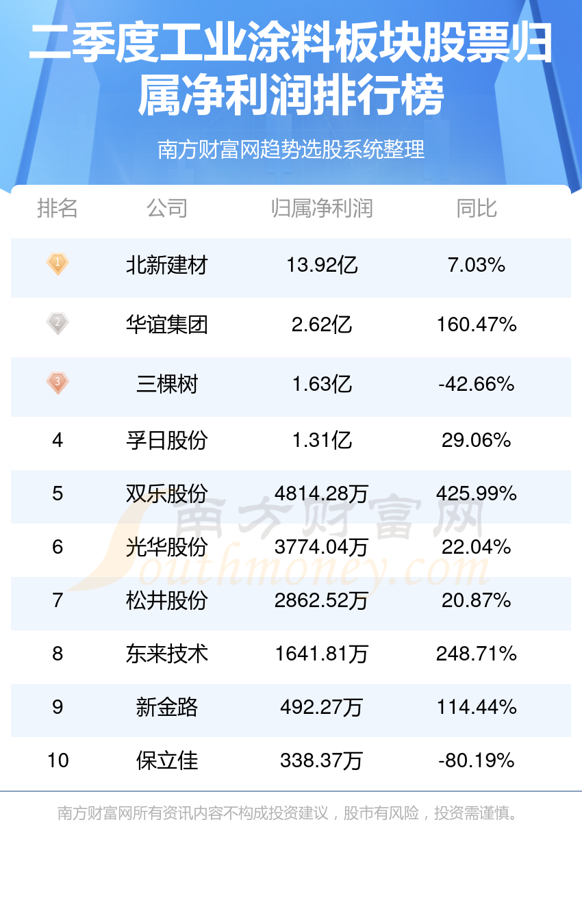This screenshot has width=582, height=924.
Task: Open 松井股份 company entry
Action: (166, 600)
